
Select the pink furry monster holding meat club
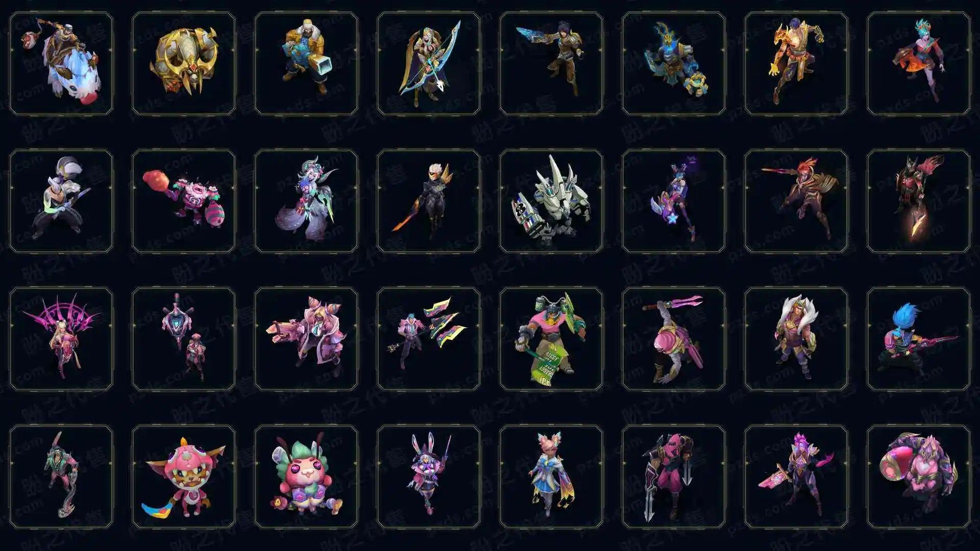click(x=184, y=201)
